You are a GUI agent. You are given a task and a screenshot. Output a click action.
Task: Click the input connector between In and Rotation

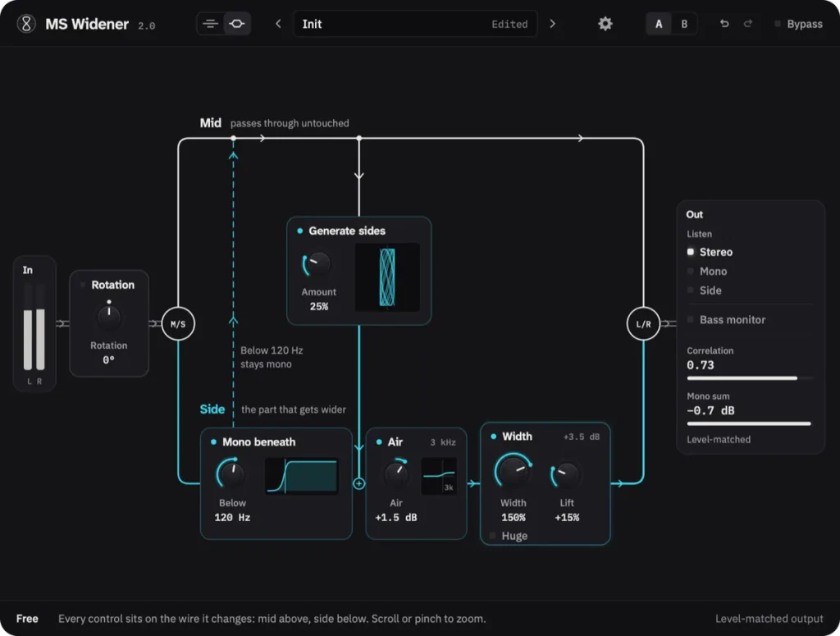tap(62, 323)
